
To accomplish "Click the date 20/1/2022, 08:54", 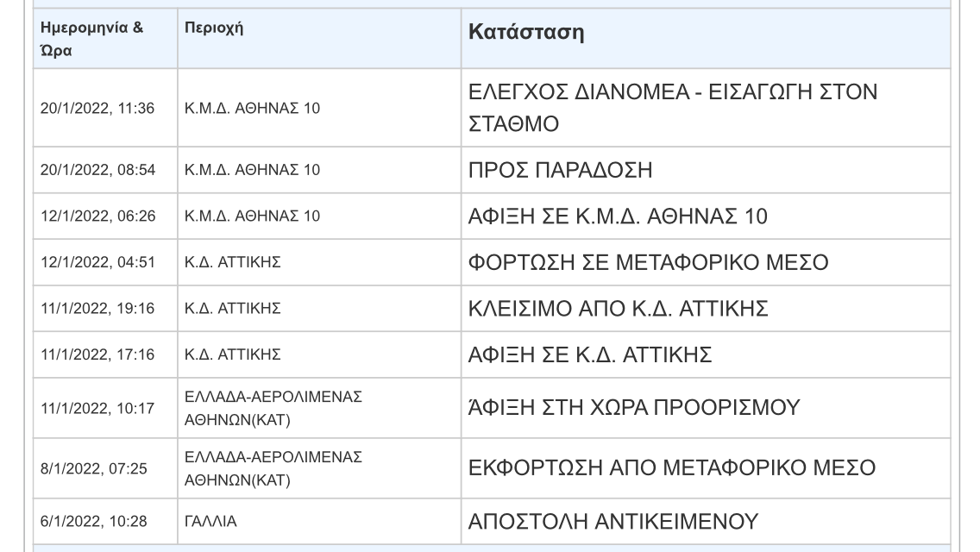I will (x=98, y=170).
